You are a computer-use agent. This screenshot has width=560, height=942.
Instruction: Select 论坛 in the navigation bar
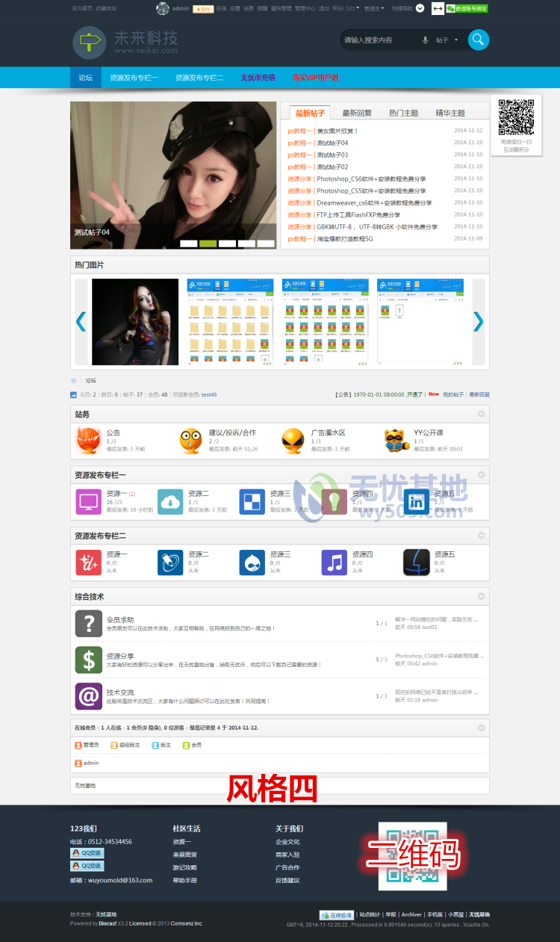click(x=86, y=78)
